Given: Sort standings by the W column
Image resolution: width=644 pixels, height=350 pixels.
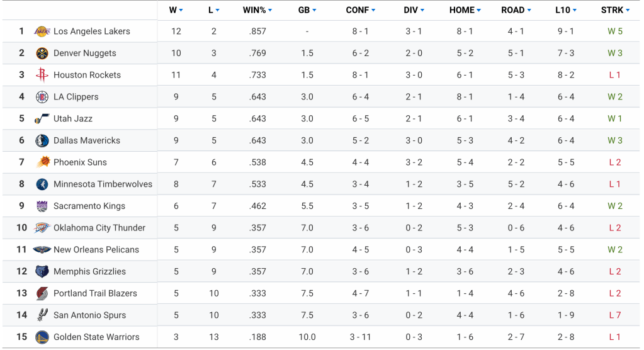Looking at the screenshot, I should point(176,10).
